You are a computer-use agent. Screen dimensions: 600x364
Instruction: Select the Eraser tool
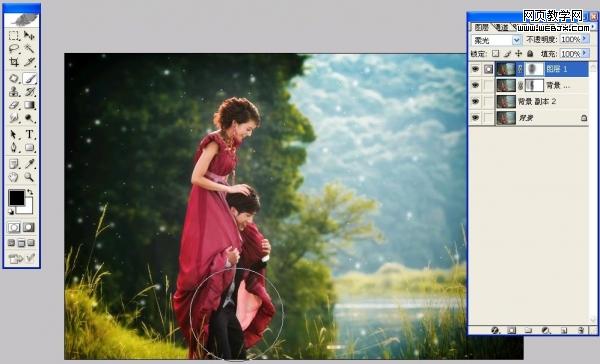pyautogui.click(x=14, y=104)
